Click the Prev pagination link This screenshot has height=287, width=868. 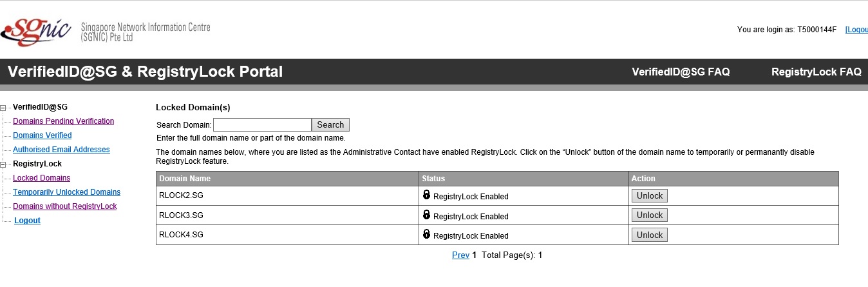pos(460,255)
